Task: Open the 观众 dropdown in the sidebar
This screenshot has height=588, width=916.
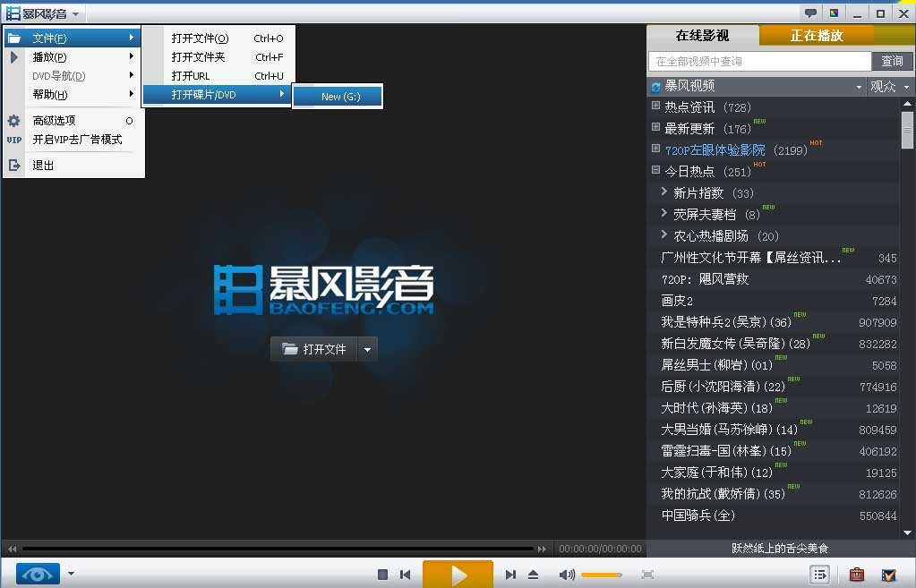Action: (x=891, y=85)
